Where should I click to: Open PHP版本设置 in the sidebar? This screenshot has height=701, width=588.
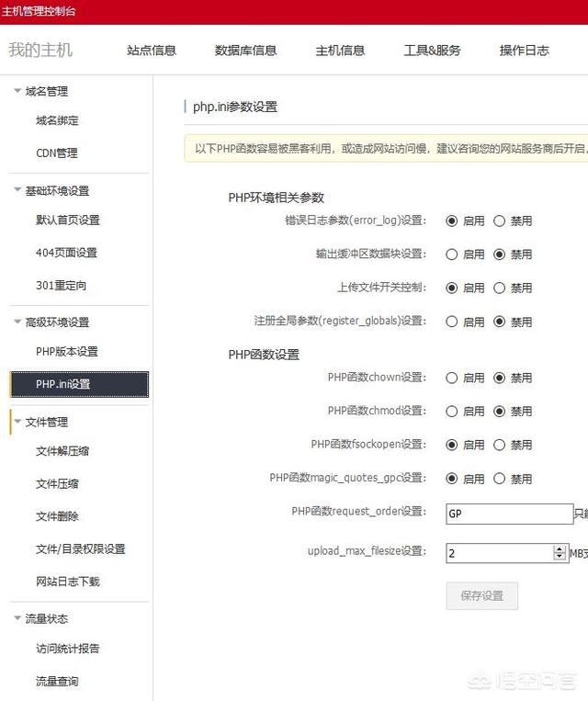(x=67, y=351)
